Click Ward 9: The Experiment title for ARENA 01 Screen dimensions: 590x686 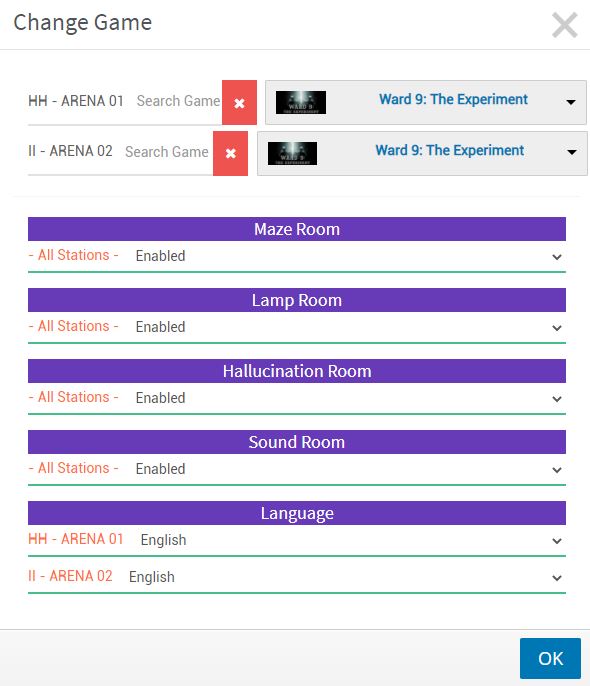pyautogui.click(x=453, y=99)
